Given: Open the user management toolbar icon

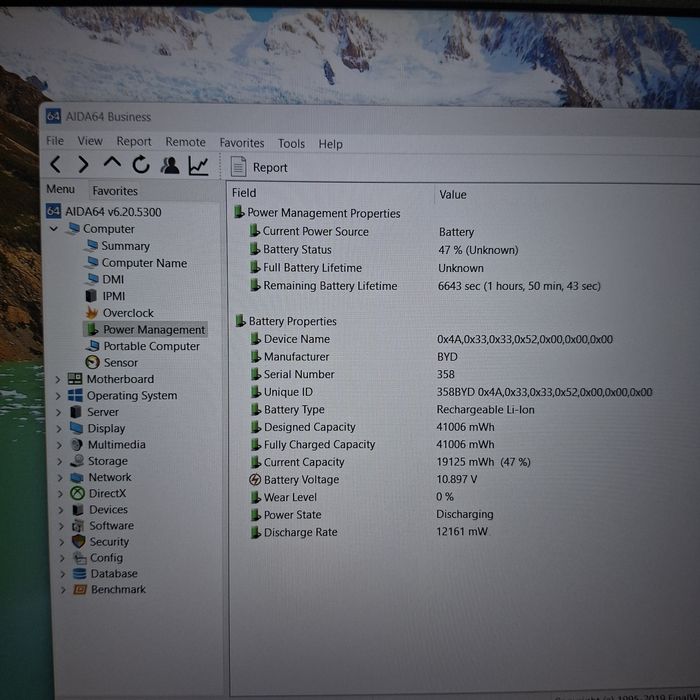Looking at the screenshot, I should tap(170, 165).
